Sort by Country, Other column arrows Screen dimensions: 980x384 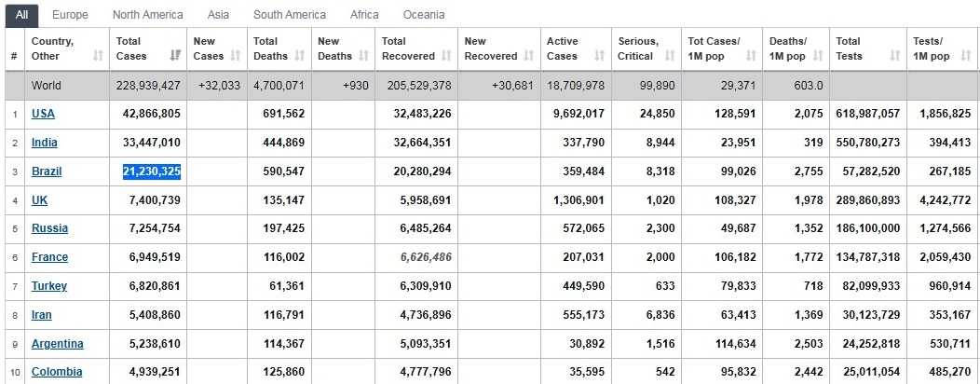[x=98, y=56]
